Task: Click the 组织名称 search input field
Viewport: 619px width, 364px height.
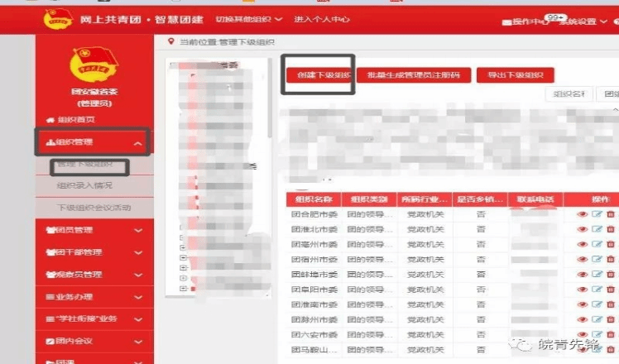Action: pos(568,94)
